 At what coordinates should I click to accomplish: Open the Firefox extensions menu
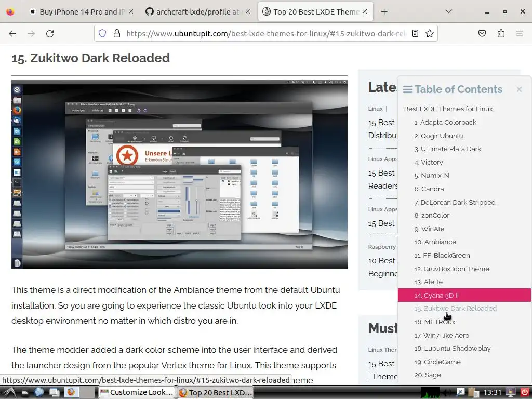[501, 33]
